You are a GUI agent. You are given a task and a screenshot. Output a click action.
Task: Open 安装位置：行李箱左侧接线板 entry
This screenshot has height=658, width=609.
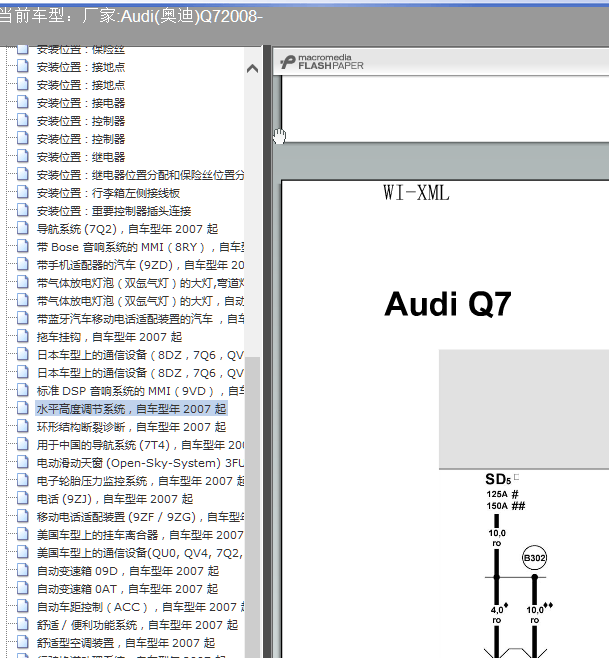108,193
